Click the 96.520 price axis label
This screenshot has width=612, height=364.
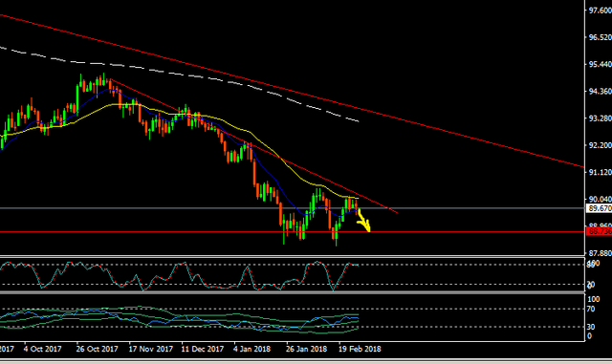point(601,37)
